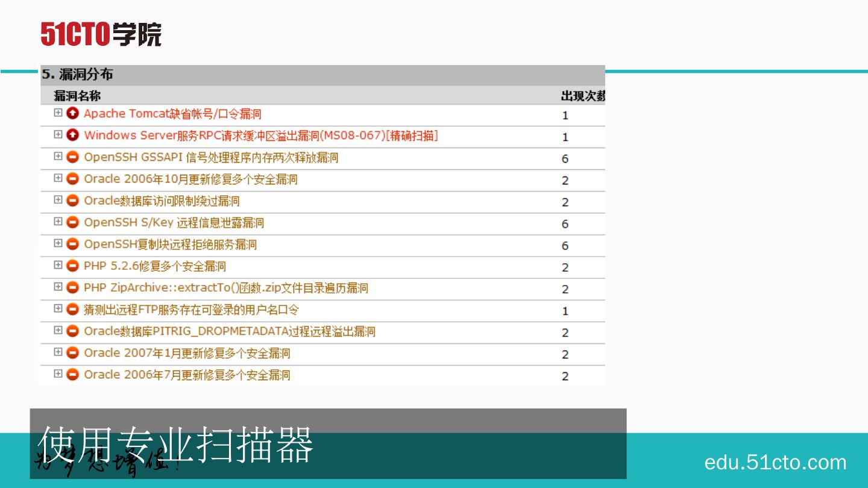Image resolution: width=868 pixels, height=488 pixels.
Task: Click medium-risk icon beside Oracle 2007年1月
Action: (73, 353)
